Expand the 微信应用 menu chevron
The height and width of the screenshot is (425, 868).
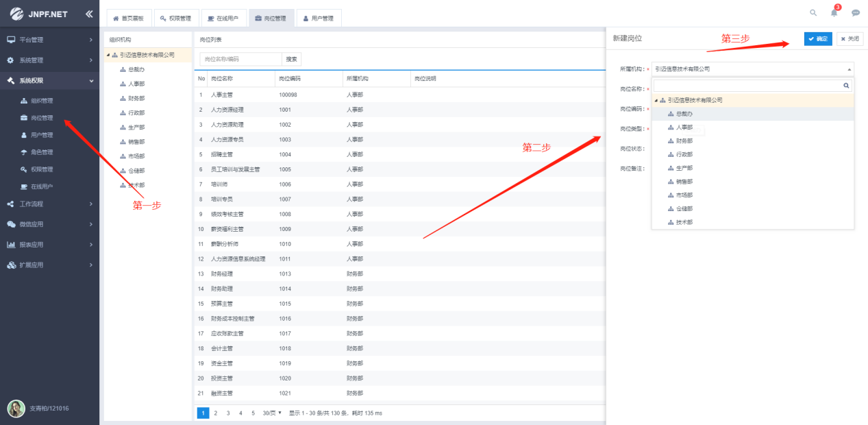(91, 224)
